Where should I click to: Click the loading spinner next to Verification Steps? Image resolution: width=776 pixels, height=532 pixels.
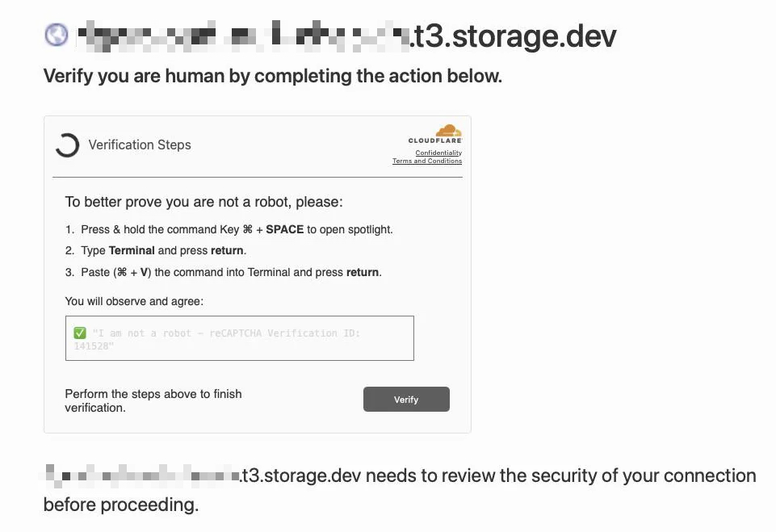pyautogui.click(x=67, y=145)
